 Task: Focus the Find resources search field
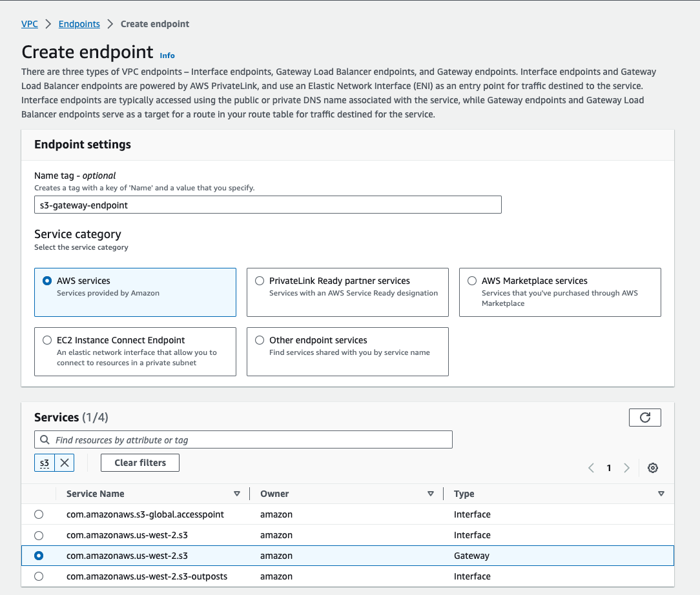(243, 439)
